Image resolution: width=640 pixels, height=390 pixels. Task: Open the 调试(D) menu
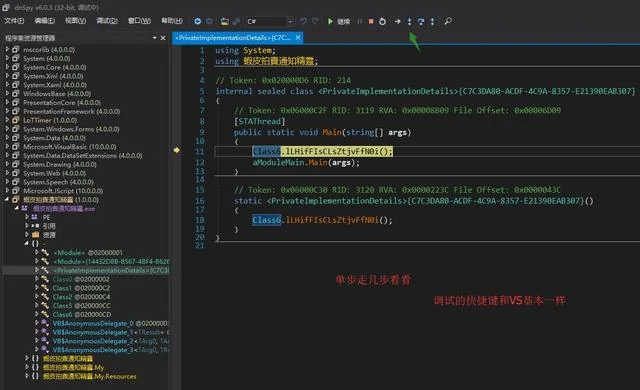(107, 21)
